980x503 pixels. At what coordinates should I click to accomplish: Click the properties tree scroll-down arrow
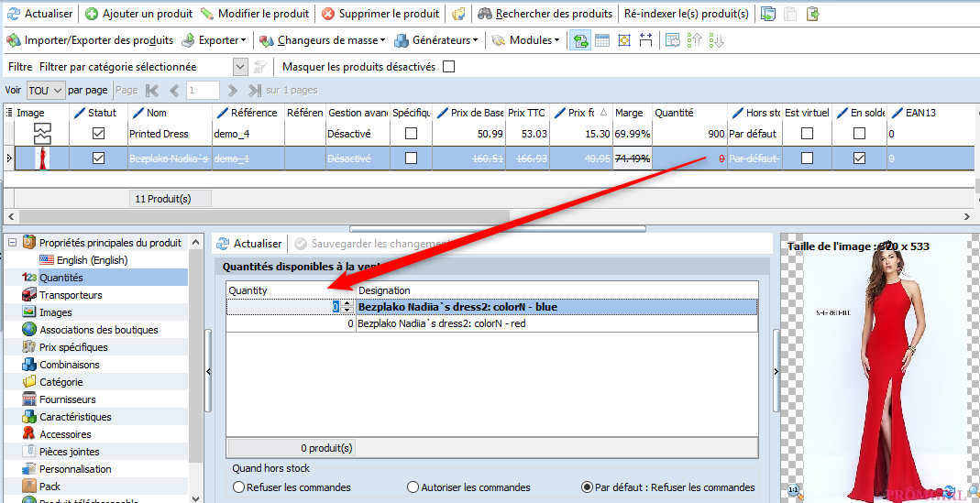click(196, 498)
